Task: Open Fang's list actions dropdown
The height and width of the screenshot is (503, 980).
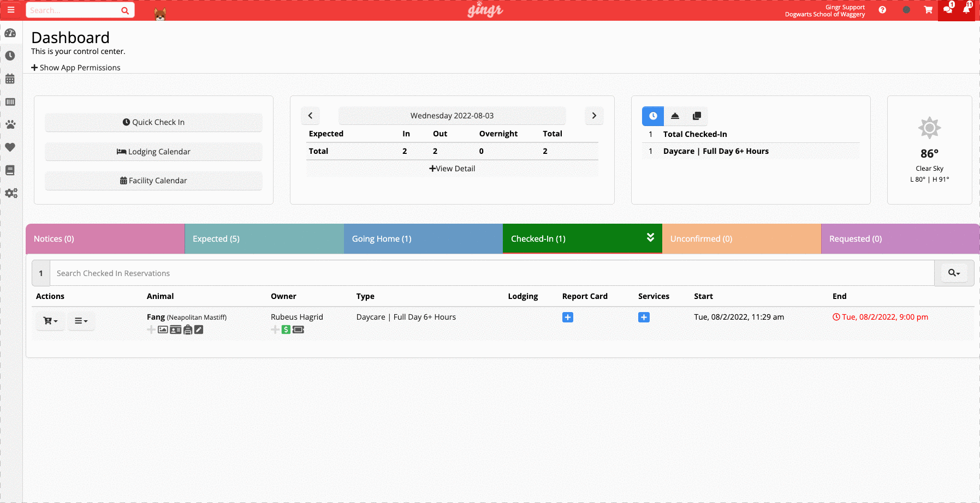Action: tap(81, 321)
